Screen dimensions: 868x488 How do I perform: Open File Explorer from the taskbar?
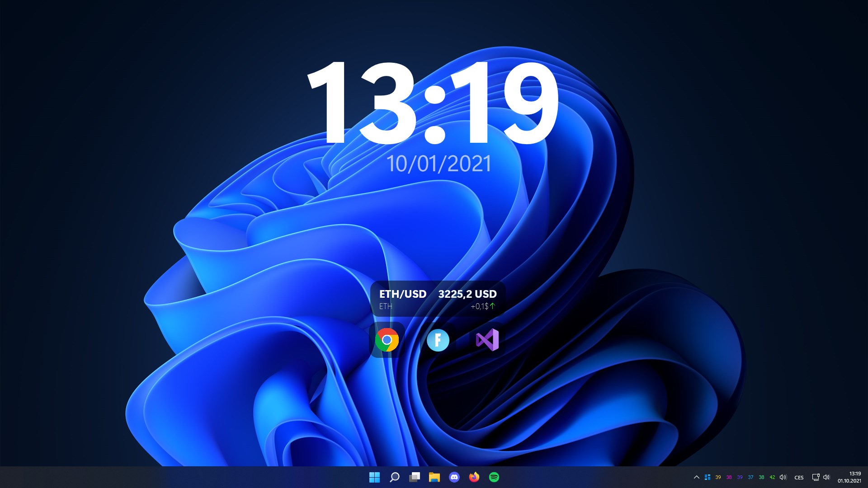[x=434, y=477]
